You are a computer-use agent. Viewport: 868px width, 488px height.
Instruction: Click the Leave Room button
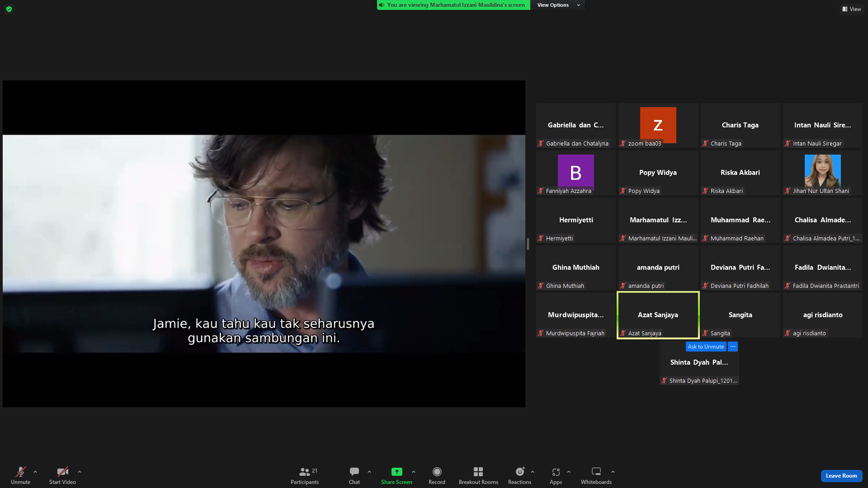(x=841, y=476)
